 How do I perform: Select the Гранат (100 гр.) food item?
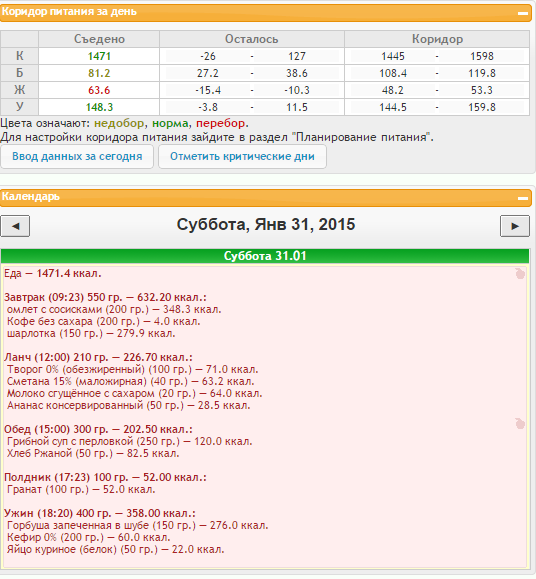(x=81, y=490)
